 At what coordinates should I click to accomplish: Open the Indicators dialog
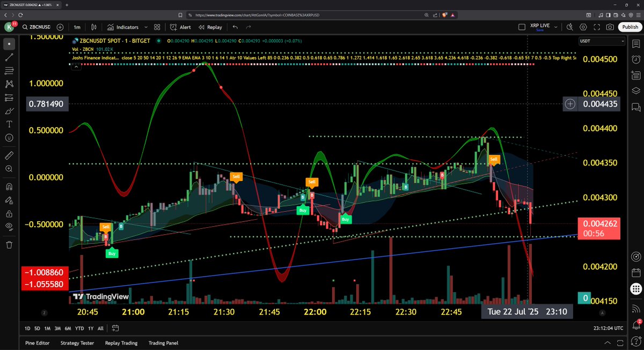[123, 27]
